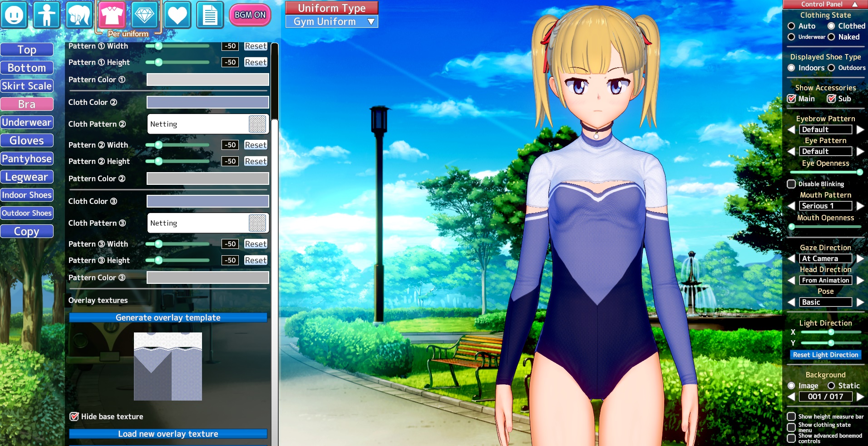This screenshot has width=868, height=446.
Task: Open Cloth Color 2 swatch
Action: coord(208,102)
